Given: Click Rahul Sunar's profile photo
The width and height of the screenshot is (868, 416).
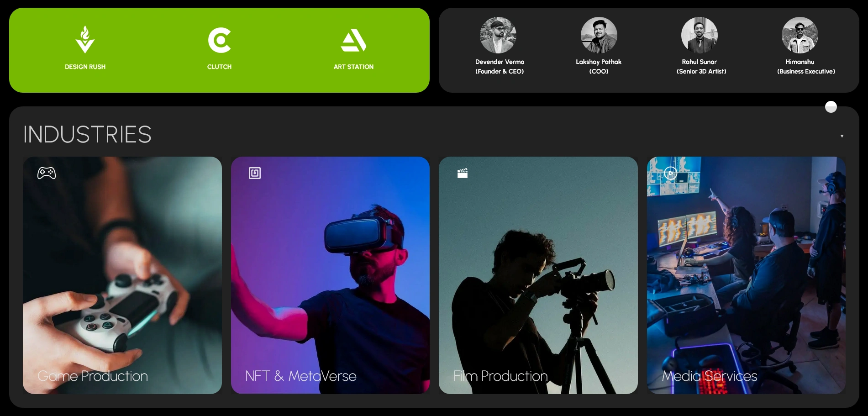Looking at the screenshot, I should [699, 35].
